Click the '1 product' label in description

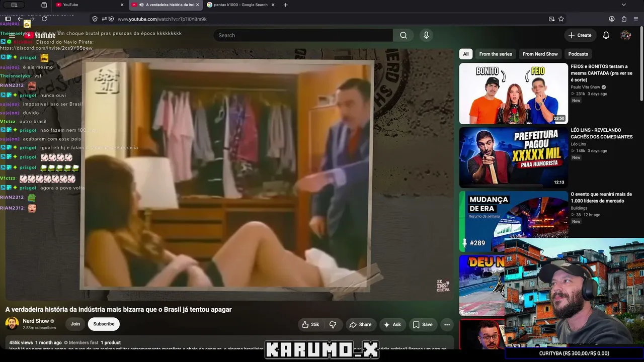111,343
